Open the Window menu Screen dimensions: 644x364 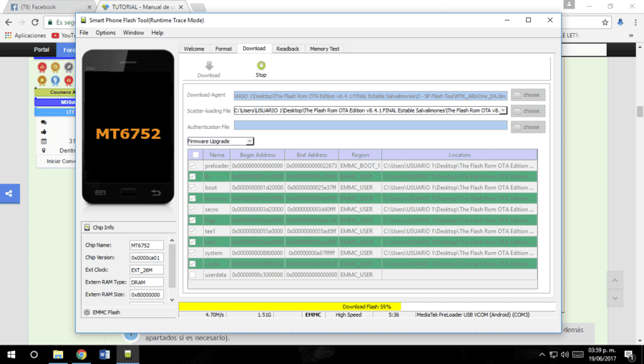click(134, 32)
